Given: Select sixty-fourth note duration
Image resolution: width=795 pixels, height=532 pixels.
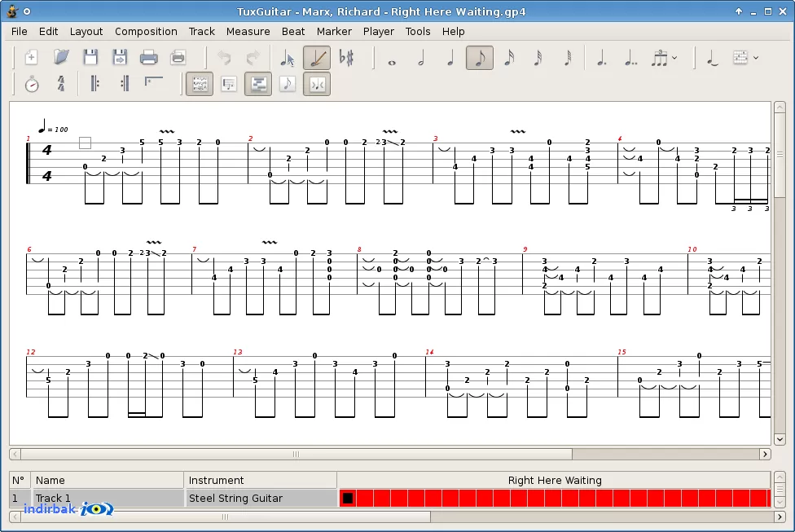Looking at the screenshot, I should (x=568, y=57).
